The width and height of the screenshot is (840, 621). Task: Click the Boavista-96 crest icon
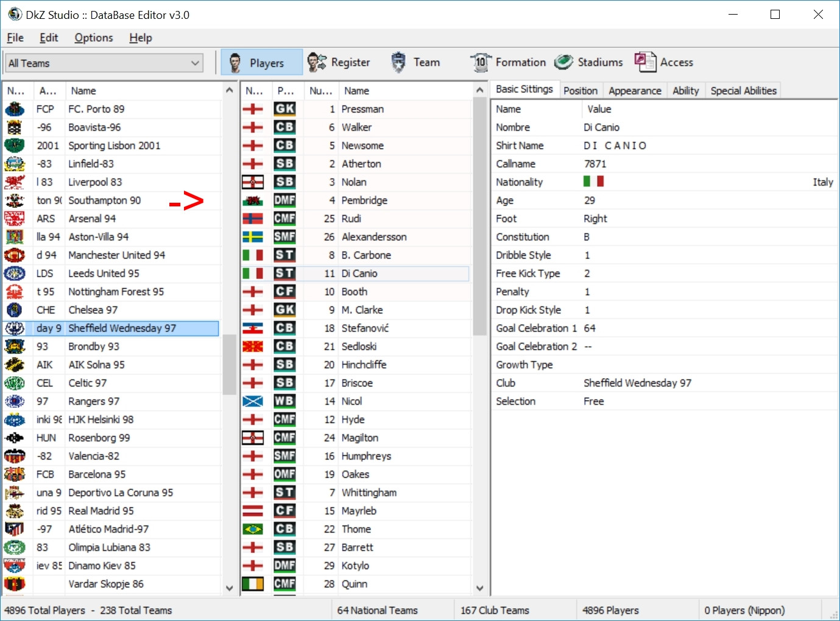pos(15,127)
